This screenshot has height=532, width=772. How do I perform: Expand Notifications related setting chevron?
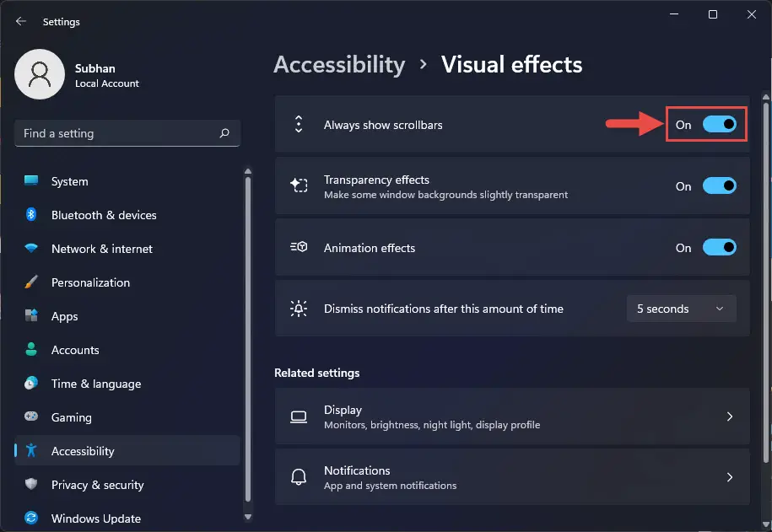pyautogui.click(x=730, y=477)
